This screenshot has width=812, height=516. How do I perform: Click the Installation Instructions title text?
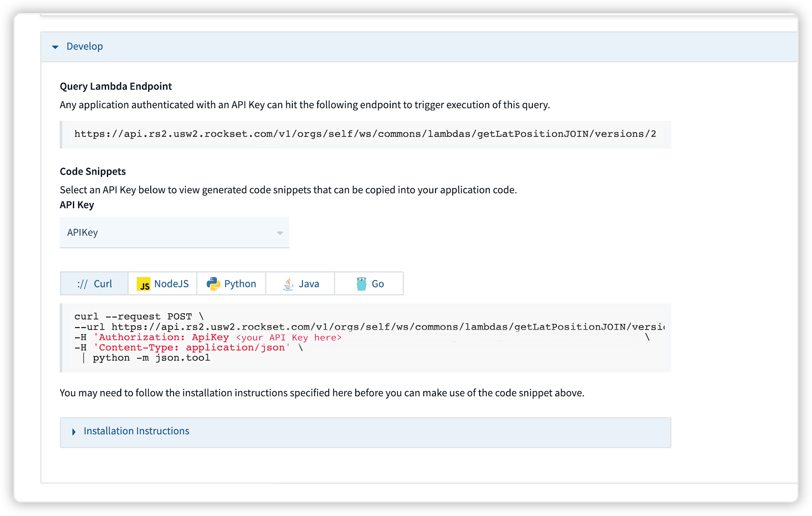(x=136, y=431)
